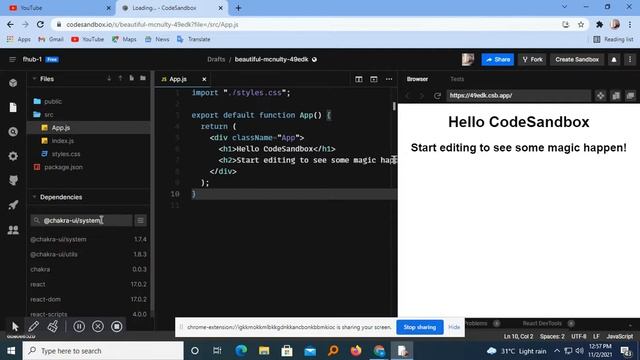Open the Search icon in the sidebar
This screenshot has height=360, width=640.
coord(13,132)
